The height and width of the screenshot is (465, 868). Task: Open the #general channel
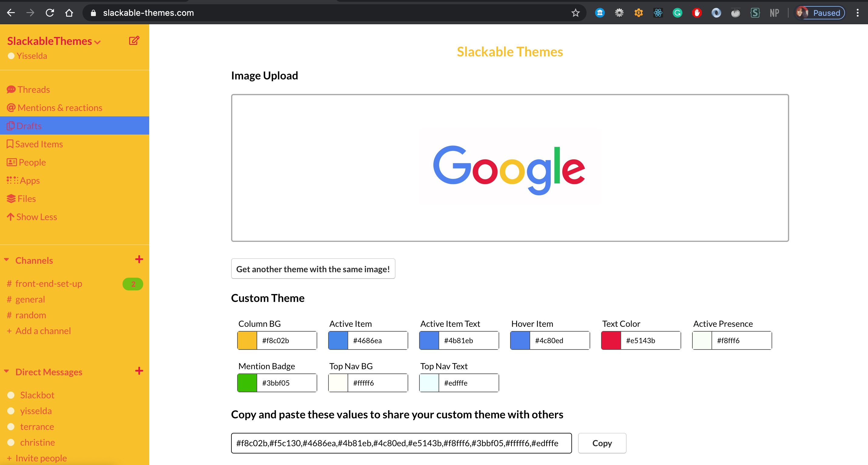click(30, 299)
